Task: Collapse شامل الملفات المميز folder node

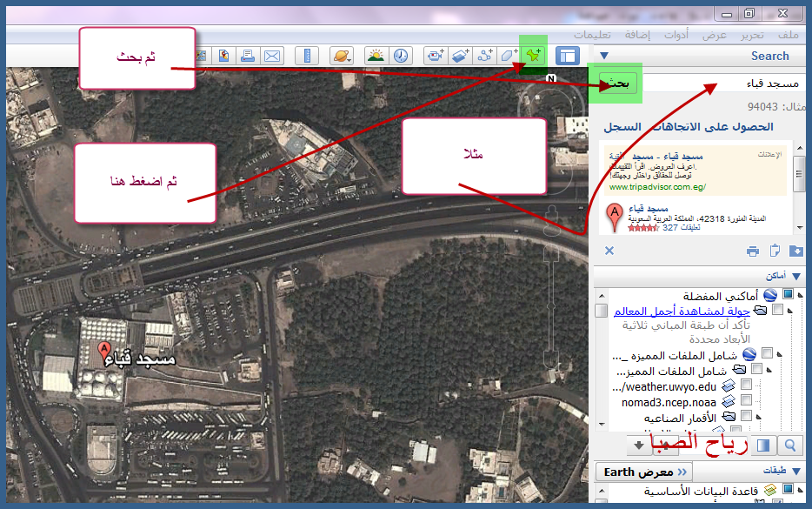Action: point(769,371)
